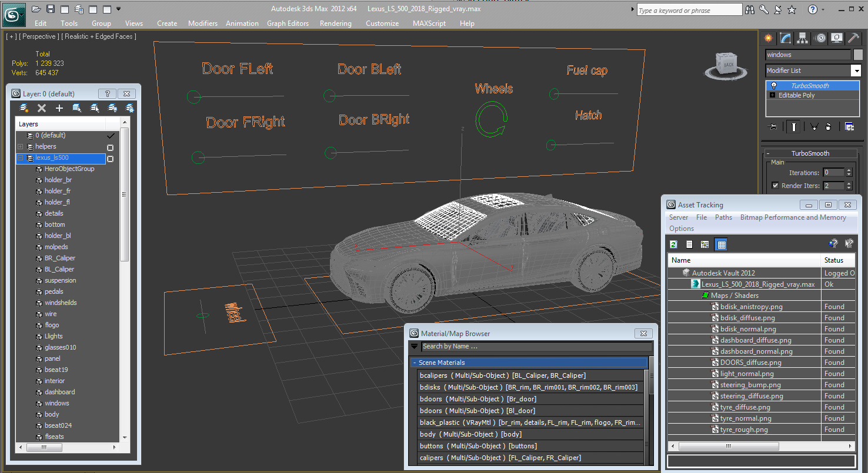Toggle current layer checkmark for 0 (default)
Screen dimensions: 868x473
[x=110, y=136]
